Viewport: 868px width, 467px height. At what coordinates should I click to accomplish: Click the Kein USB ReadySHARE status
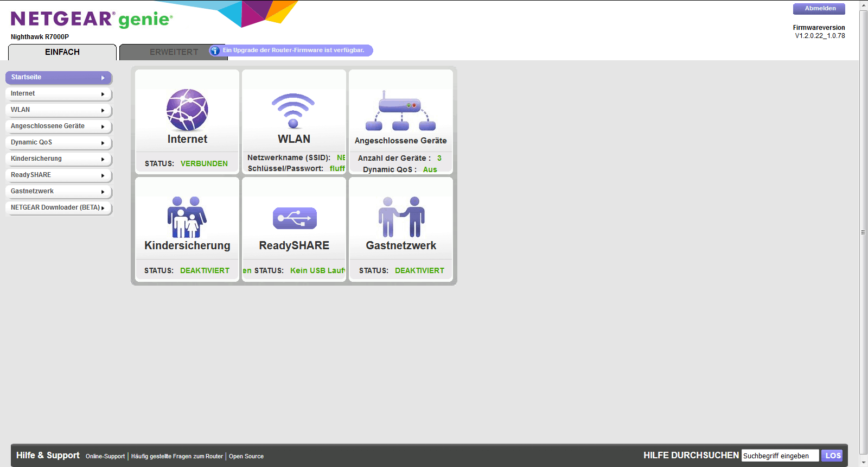[x=317, y=270]
